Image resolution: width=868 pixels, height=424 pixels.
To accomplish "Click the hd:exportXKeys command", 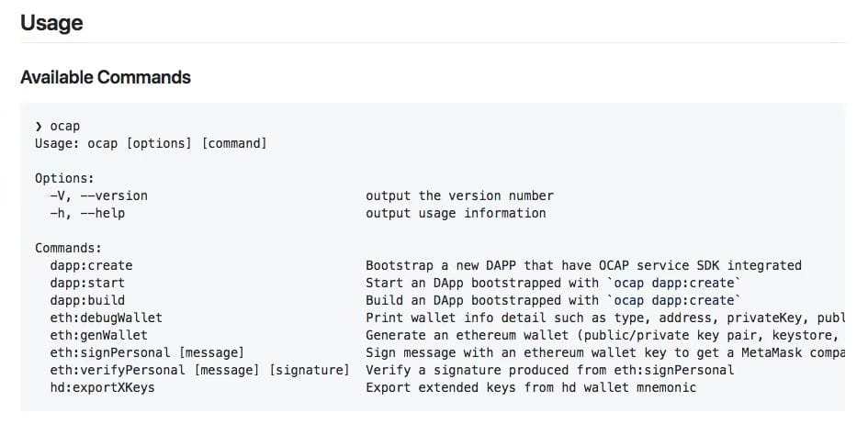I will point(102,387).
